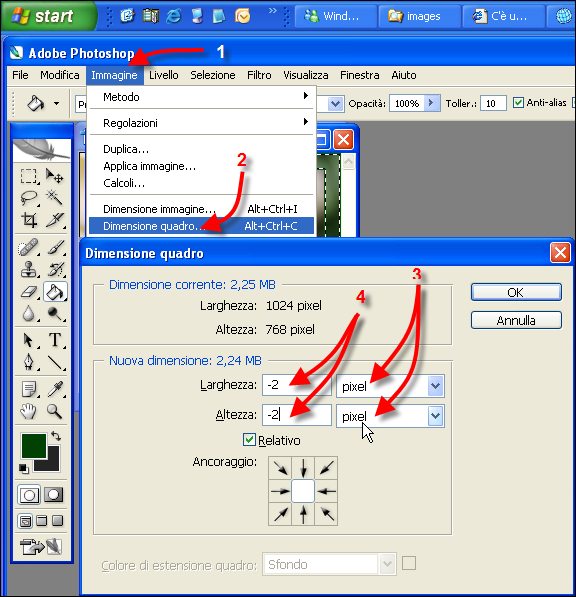Open the Filtro menu
This screenshot has height=597, width=576.
coord(259,75)
